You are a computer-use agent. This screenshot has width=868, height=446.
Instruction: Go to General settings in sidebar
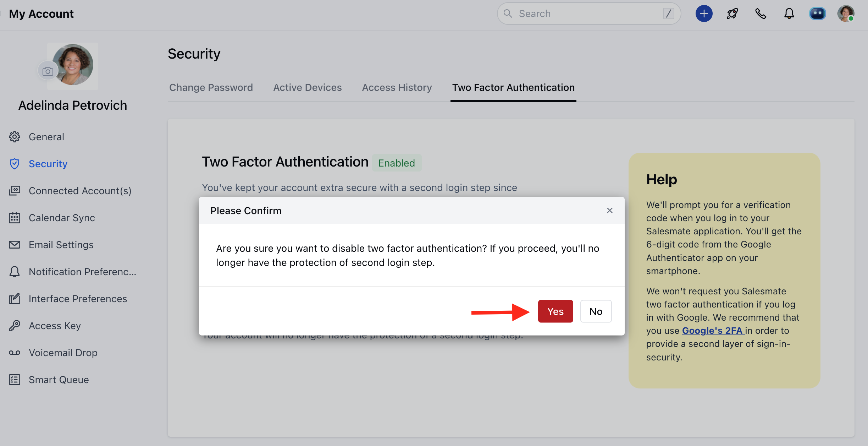click(x=46, y=137)
